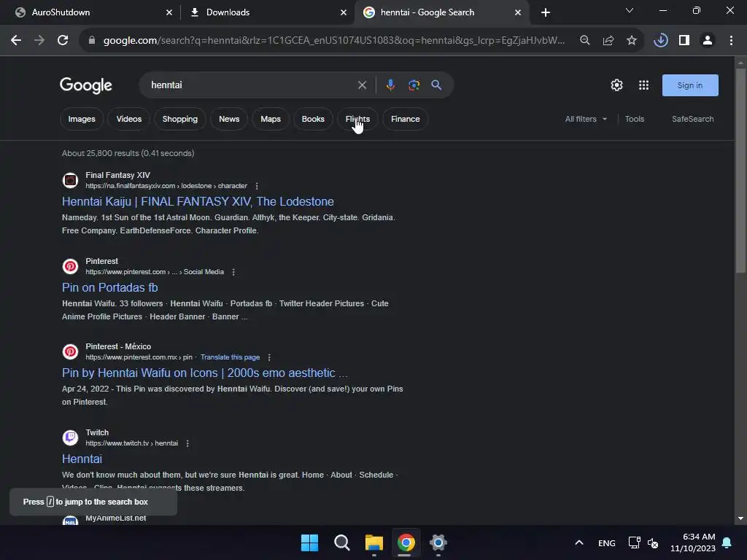This screenshot has height=560, width=747.
Task: Open more options for the Twitch result
Action: pos(187,444)
